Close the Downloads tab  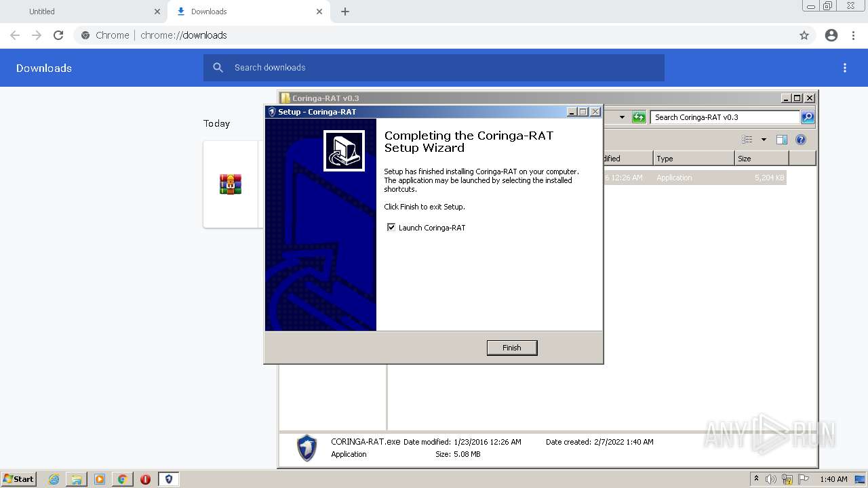click(319, 12)
